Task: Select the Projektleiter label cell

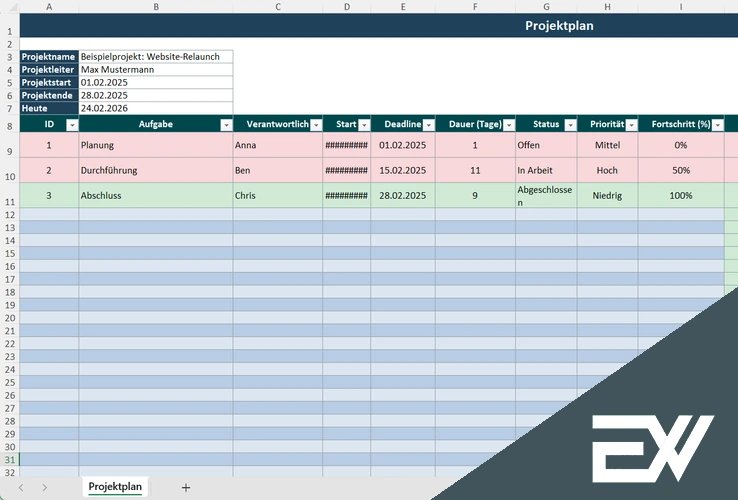Action: click(49, 69)
